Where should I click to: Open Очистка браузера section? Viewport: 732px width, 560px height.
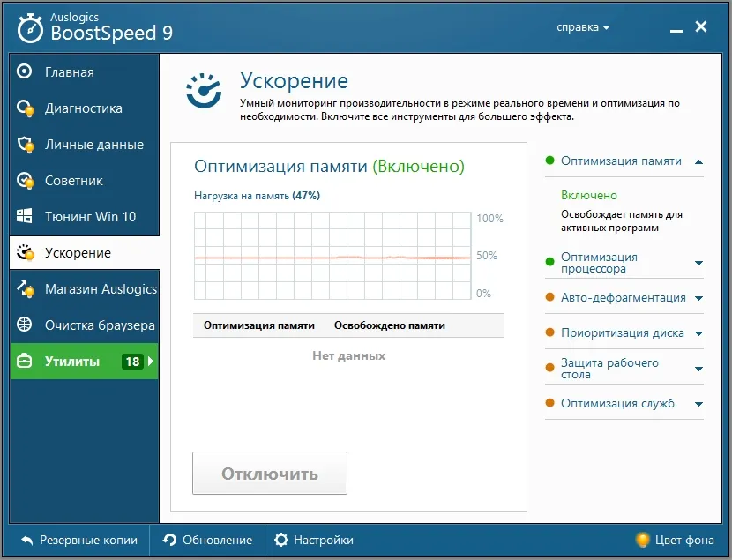85,325
